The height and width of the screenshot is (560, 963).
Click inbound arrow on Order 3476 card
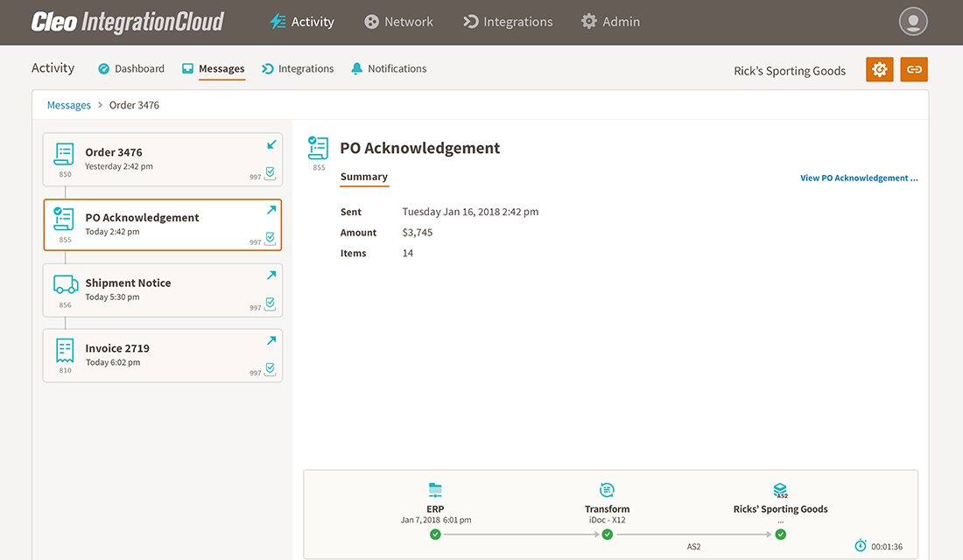pyautogui.click(x=271, y=144)
